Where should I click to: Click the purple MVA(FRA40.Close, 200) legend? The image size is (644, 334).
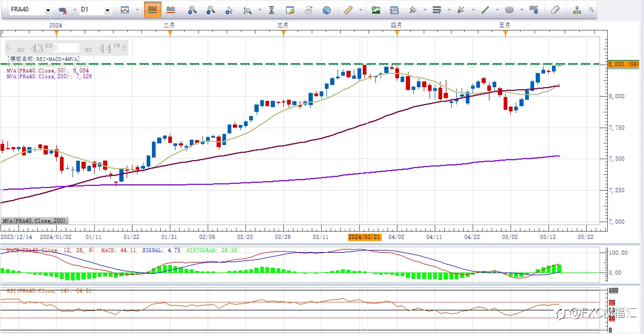click(49, 77)
